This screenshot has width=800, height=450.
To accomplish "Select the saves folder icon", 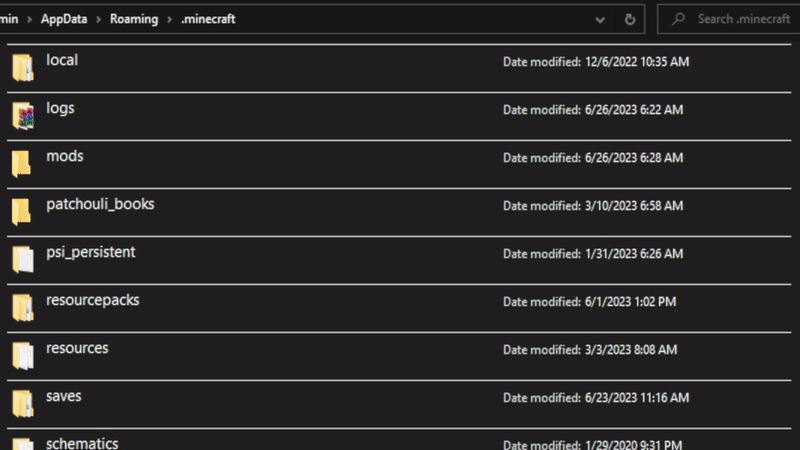I will pos(22,404).
